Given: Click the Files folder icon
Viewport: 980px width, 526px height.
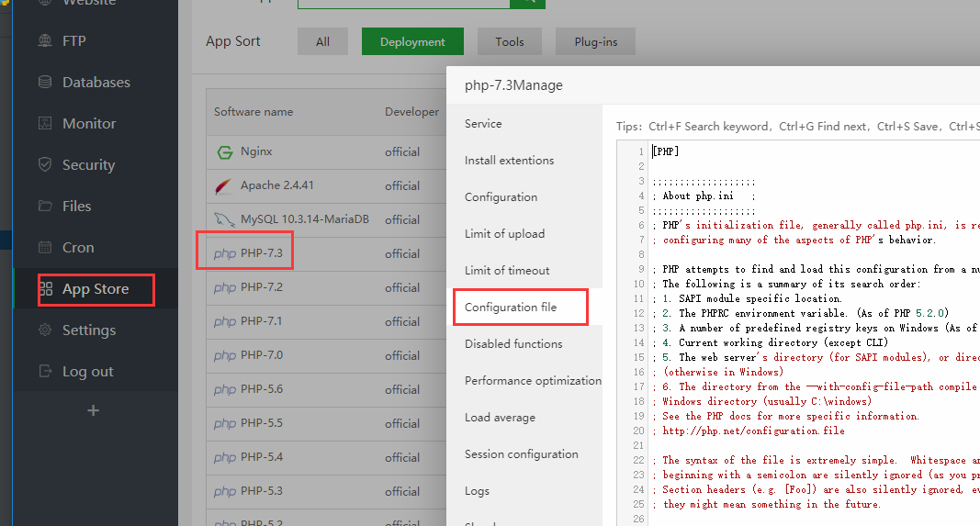Looking at the screenshot, I should click(45, 207).
